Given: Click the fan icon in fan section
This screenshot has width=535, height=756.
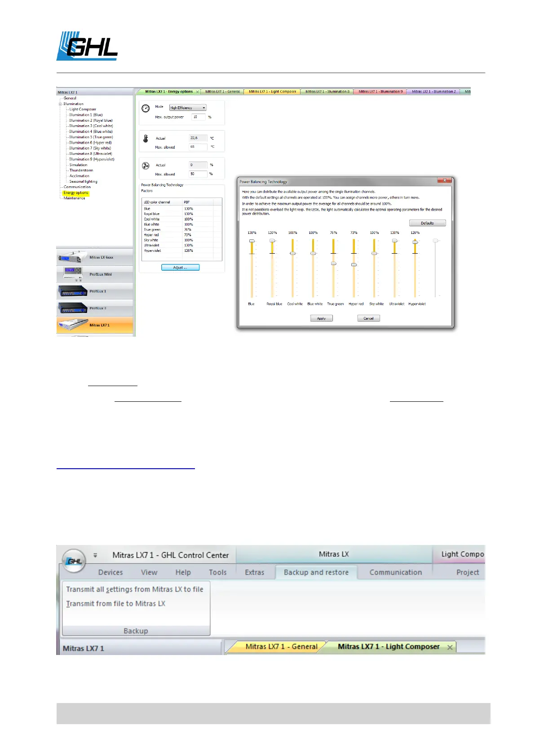Looking at the screenshot, I should click(146, 166).
